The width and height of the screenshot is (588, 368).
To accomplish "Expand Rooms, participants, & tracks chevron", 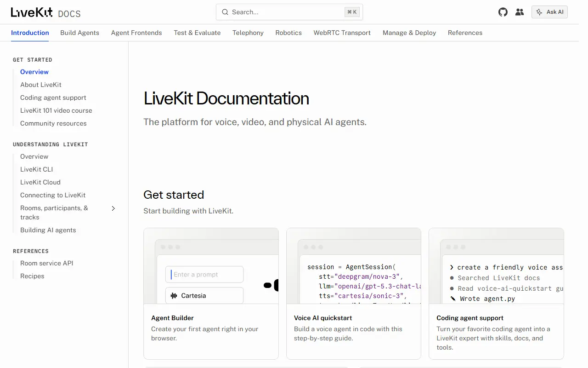I will 113,208.
